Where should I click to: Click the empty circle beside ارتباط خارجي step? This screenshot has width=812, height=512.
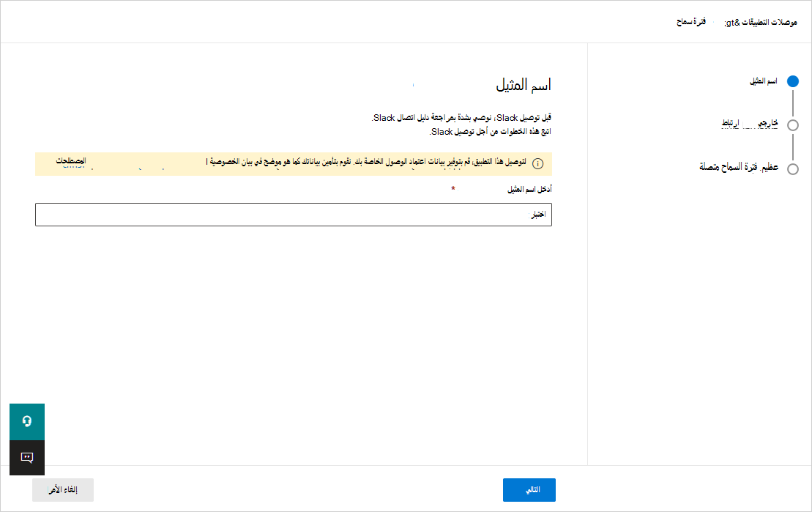pos(794,125)
